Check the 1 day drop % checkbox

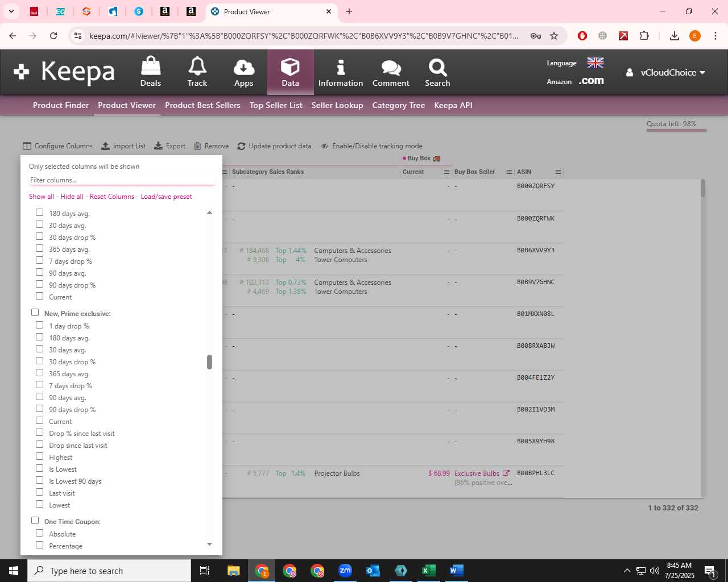click(x=40, y=325)
